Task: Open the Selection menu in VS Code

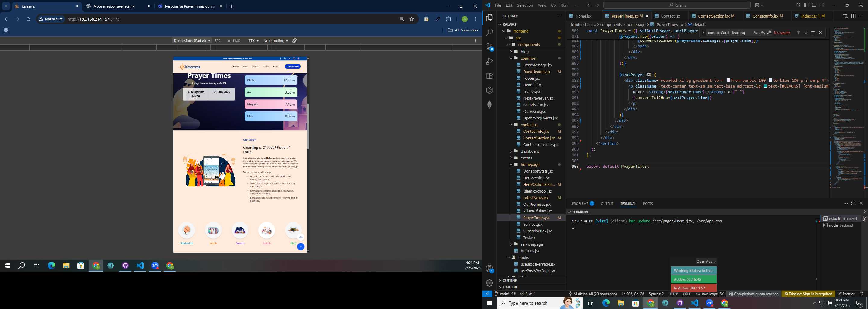Action: tap(525, 5)
